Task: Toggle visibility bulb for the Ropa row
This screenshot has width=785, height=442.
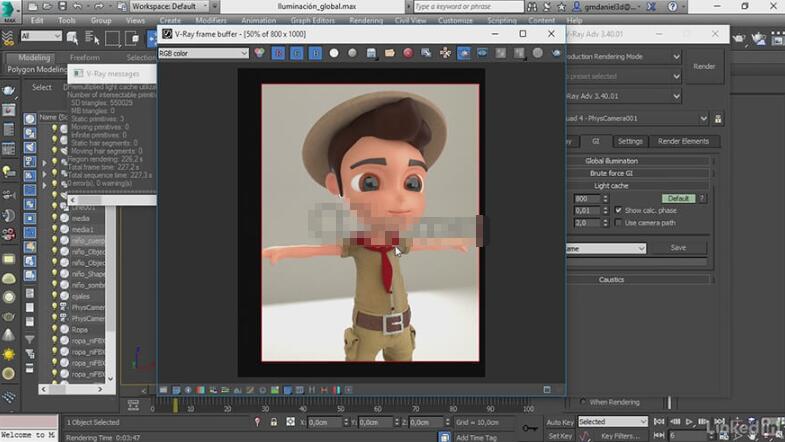Action: pyautogui.click(x=55, y=329)
